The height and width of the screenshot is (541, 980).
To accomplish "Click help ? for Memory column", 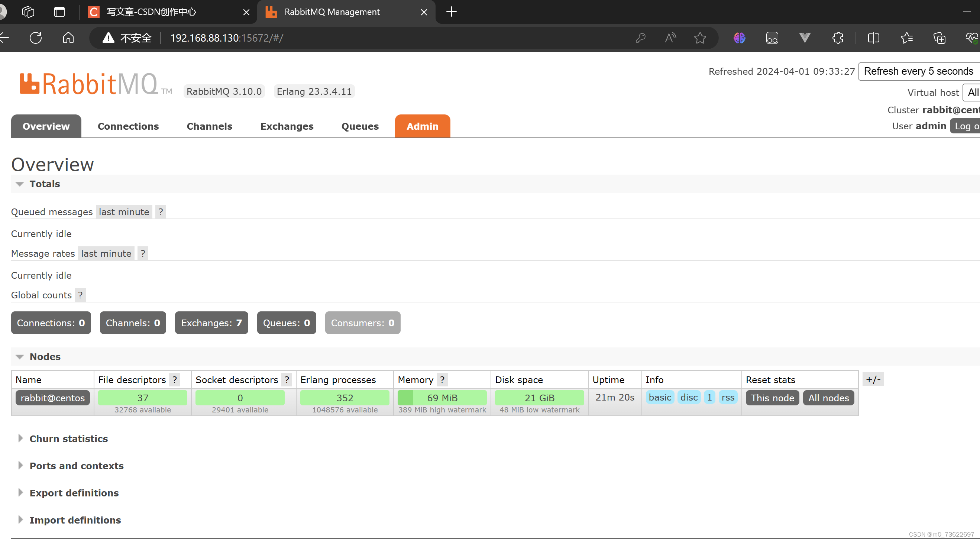I will click(442, 380).
